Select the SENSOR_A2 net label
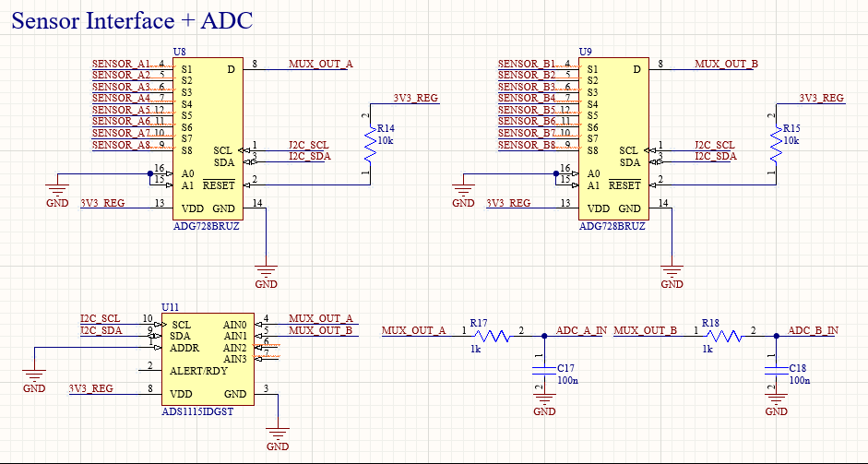 (121, 75)
